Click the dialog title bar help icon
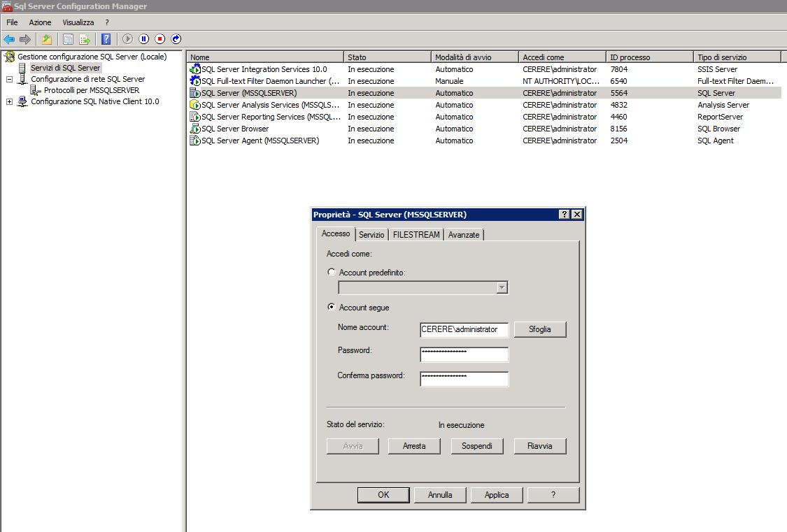The height and width of the screenshot is (532, 787). pyautogui.click(x=565, y=215)
